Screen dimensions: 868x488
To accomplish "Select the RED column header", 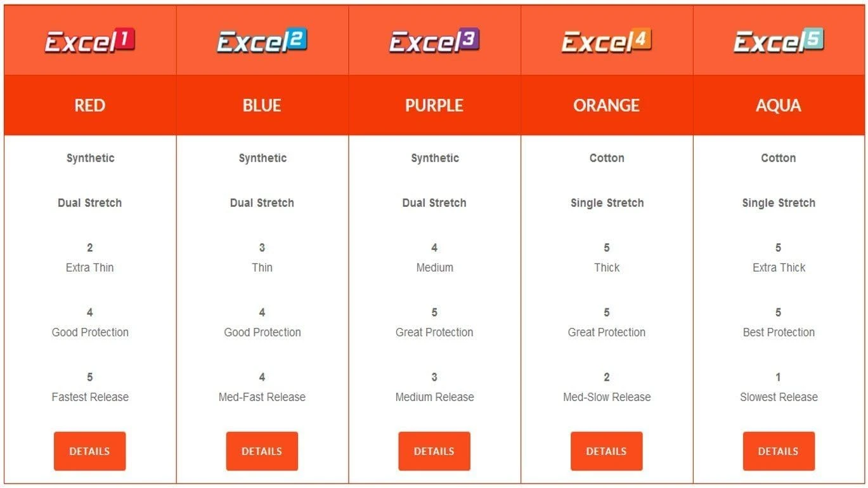I will click(90, 105).
